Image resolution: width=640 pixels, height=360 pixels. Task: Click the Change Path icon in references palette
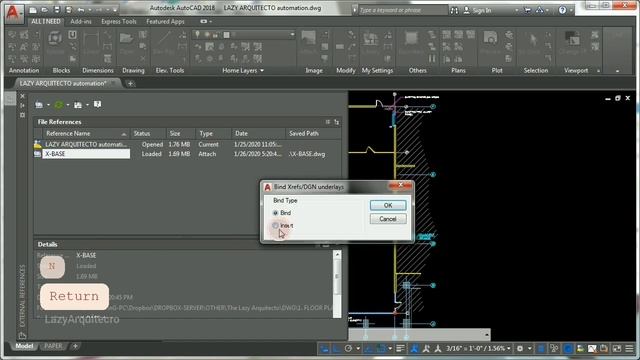click(78, 105)
